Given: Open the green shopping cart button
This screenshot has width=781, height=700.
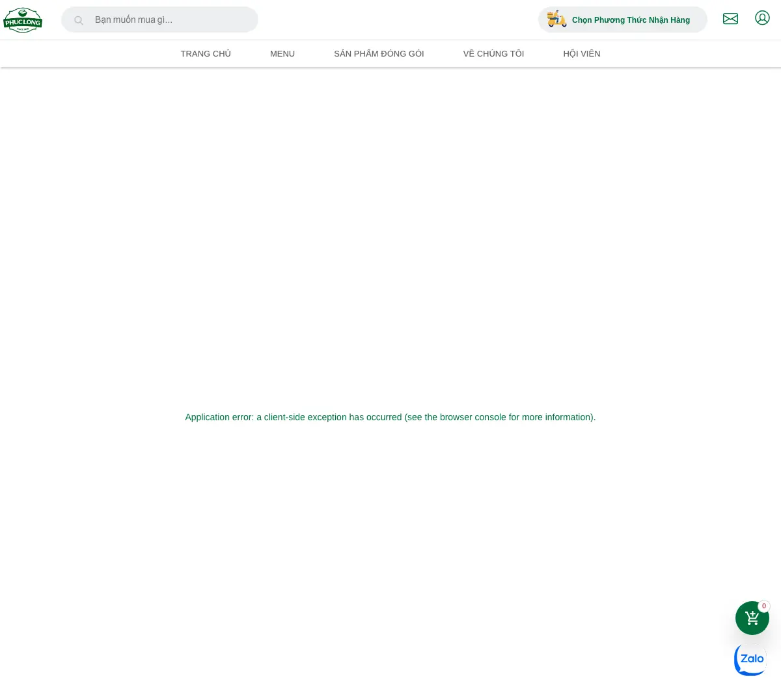Looking at the screenshot, I should (x=752, y=618).
